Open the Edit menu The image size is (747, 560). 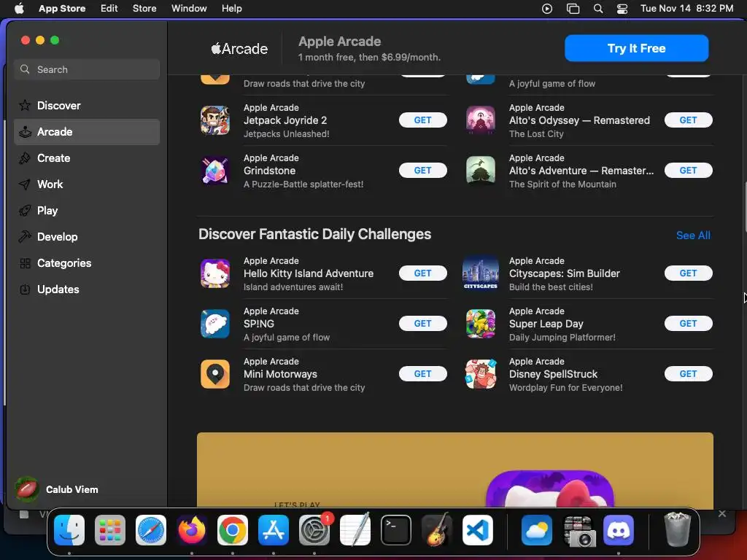(x=109, y=9)
